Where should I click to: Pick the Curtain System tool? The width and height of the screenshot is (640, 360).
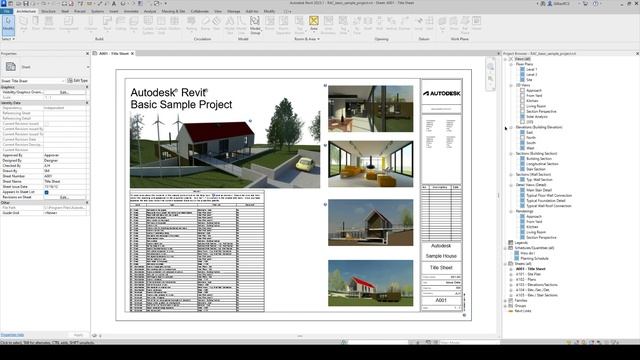(148, 24)
